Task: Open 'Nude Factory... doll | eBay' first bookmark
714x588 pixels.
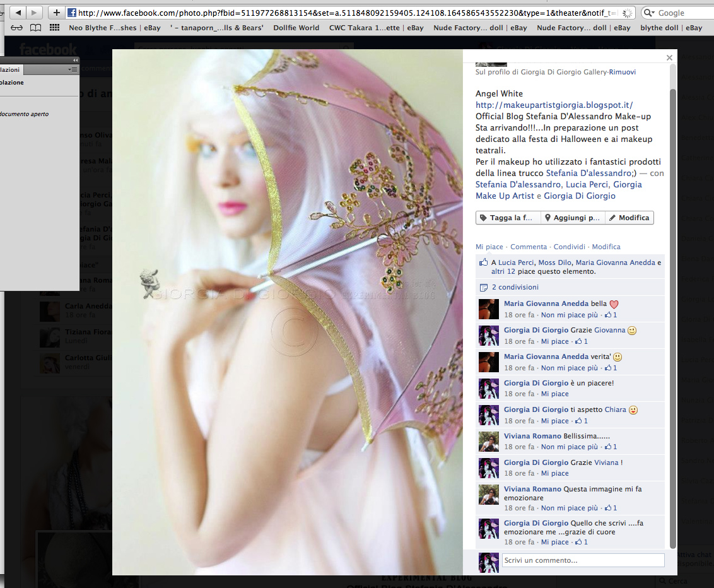Action: point(480,28)
